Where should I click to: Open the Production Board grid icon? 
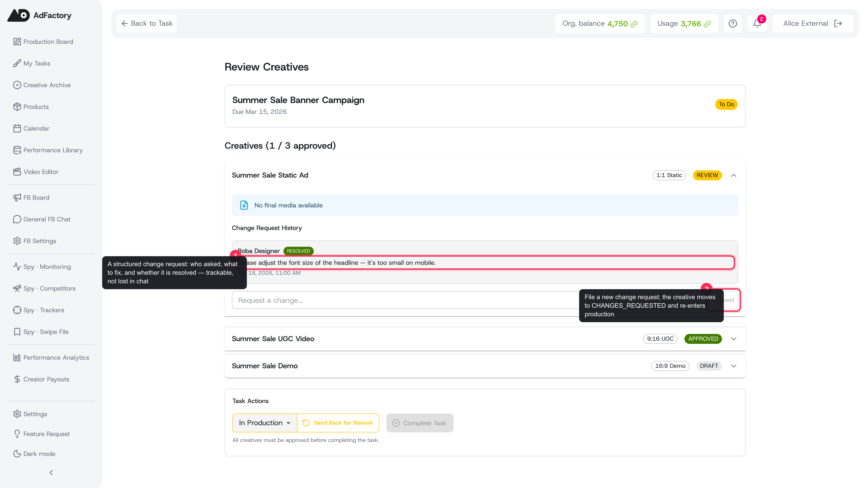tap(17, 42)
